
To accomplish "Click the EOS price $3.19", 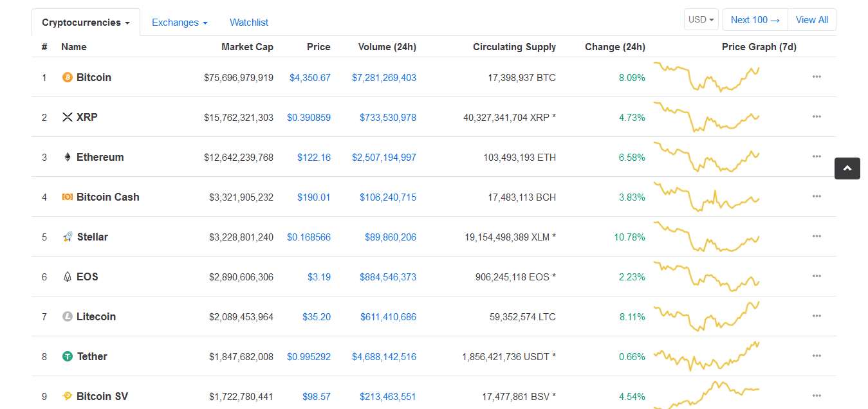I will point(319,277).
